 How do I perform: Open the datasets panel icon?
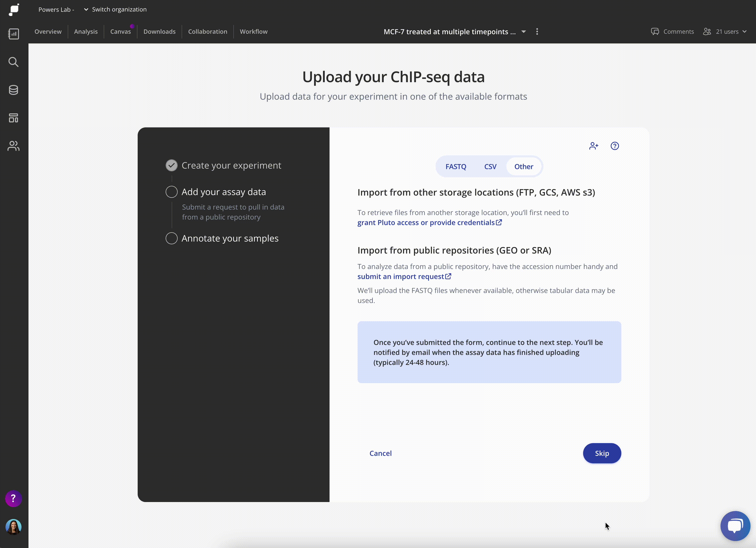(13, 90)
